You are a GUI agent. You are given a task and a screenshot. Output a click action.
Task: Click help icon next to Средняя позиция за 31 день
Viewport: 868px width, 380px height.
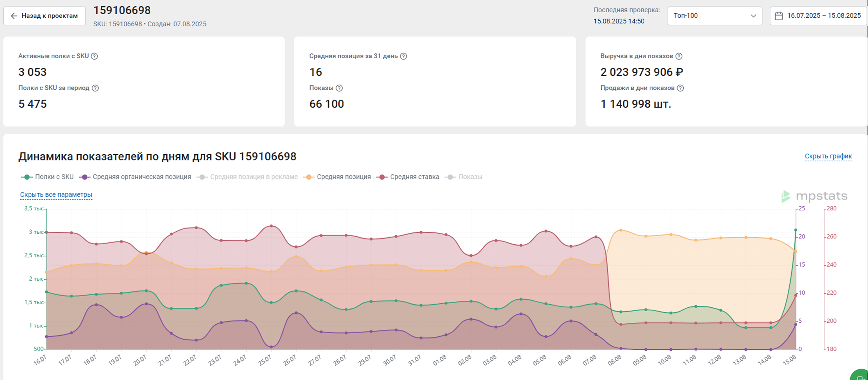(x=403, y=56)
